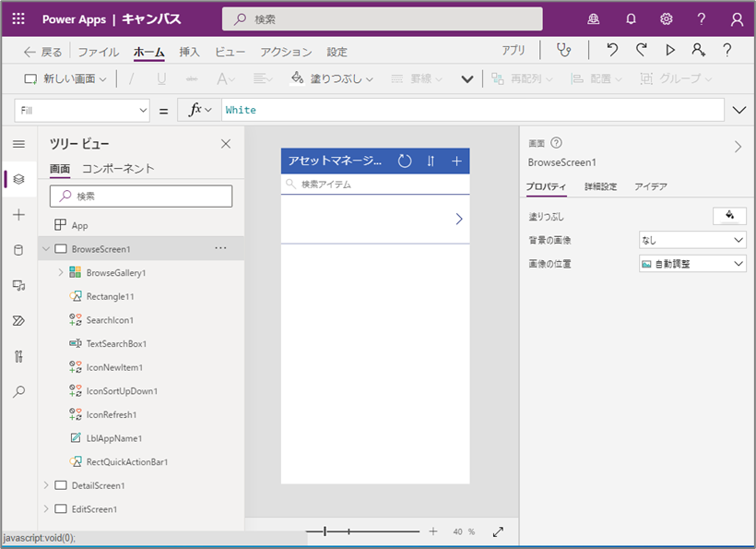Open the Media sidebar icon
The width and height of the screenshot is (756, 549).
point(18,286)
